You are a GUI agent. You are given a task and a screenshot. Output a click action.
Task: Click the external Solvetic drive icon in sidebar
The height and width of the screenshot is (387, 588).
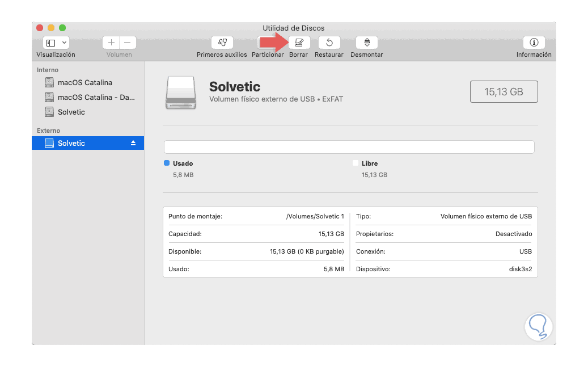(x=49, y=143)
